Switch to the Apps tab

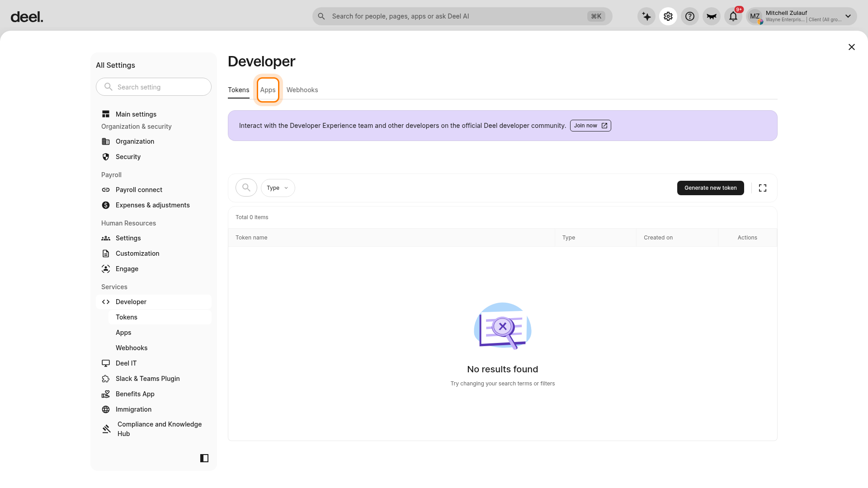pos(268,90)
